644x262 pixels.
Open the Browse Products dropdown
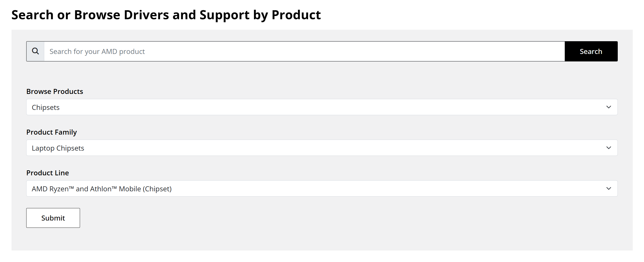click(321, 107)
